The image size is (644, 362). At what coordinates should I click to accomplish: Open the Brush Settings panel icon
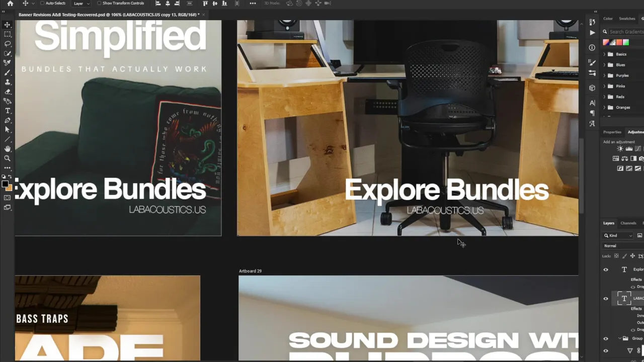tap(592, 63)
